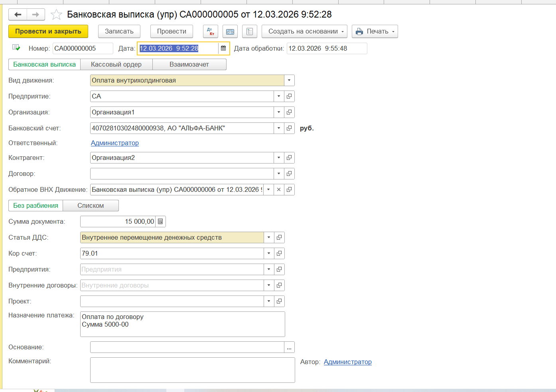Open the Проект record form icon
Screen dimensions: 556x392
click(279, 301)
